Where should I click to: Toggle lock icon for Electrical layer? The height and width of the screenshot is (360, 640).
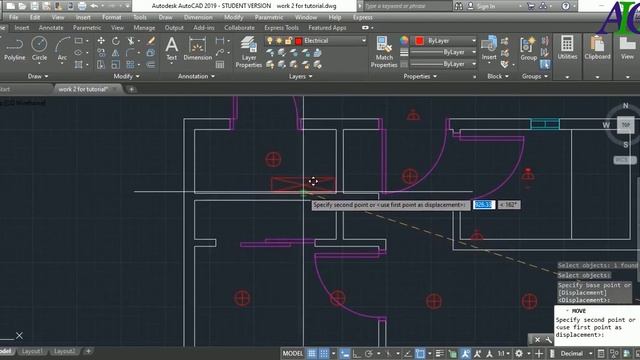[x=289, y=40]
